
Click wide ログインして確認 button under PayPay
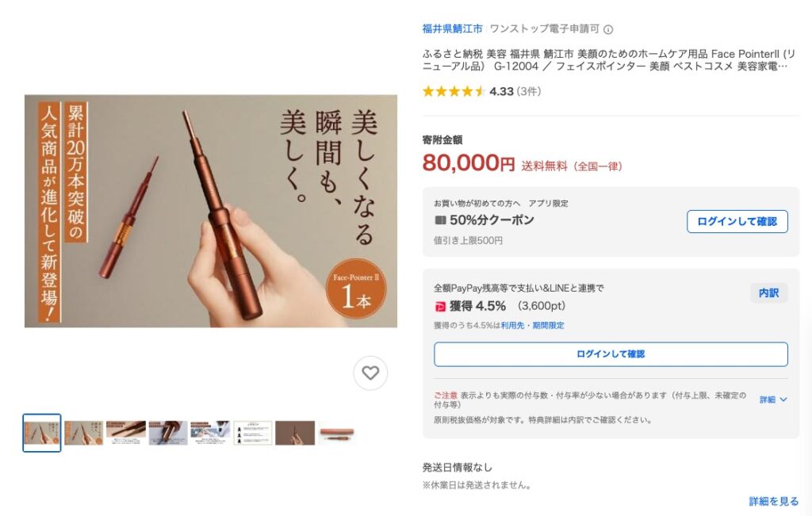pos(611,354)
